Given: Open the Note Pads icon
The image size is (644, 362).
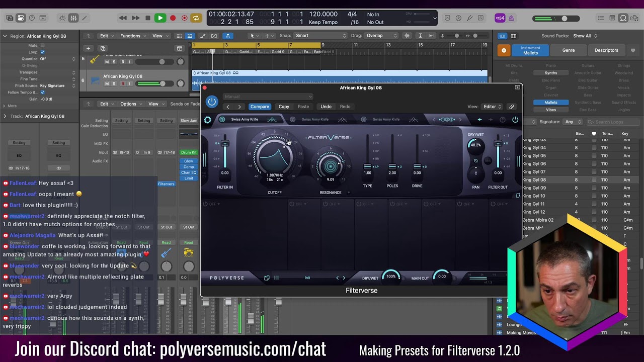Looking at the screenshot, I should [x=612, y=18].
